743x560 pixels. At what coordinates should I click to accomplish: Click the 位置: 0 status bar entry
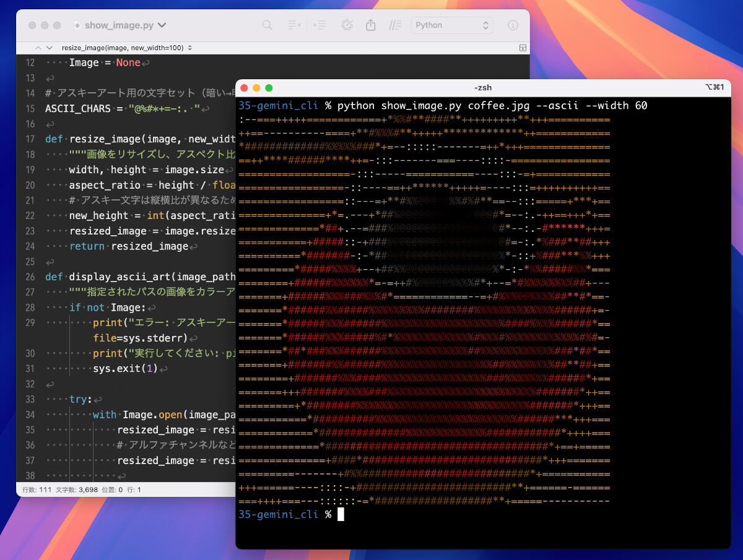(x=113, y=489)
